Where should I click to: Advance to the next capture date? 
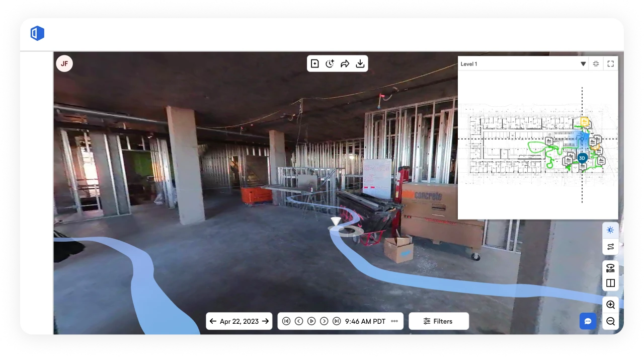[265, 321]
